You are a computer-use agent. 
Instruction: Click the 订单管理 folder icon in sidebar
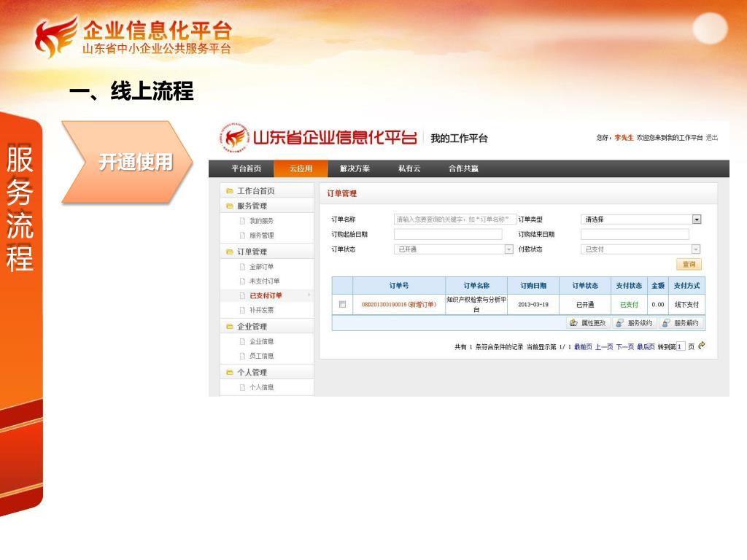coord(230,252)
